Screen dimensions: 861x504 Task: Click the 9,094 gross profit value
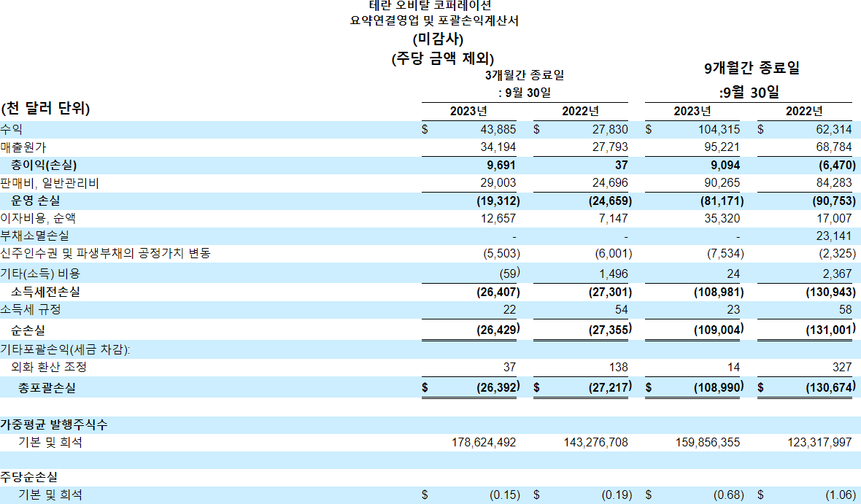pos(725,166)
